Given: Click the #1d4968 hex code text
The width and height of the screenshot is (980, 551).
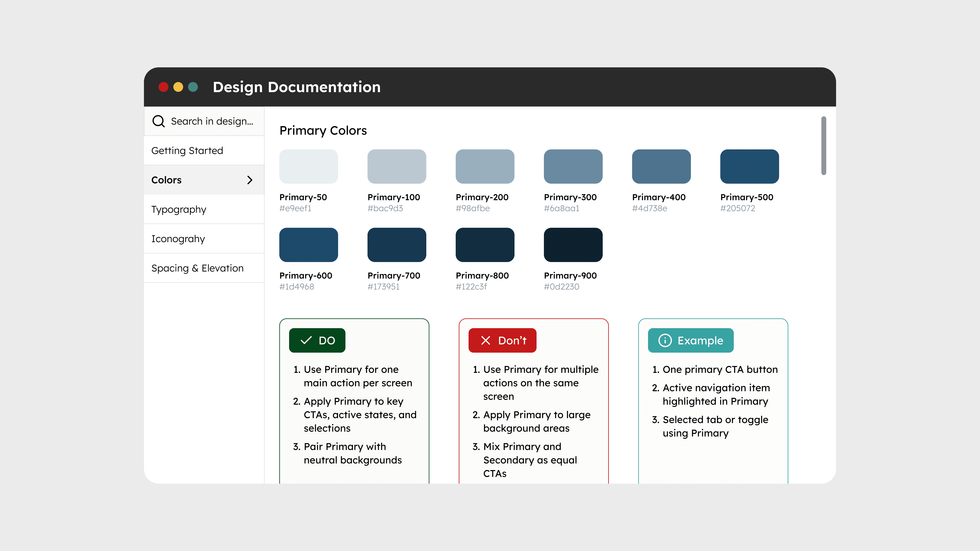Looking at the screenshot, I should coord(297,287).
